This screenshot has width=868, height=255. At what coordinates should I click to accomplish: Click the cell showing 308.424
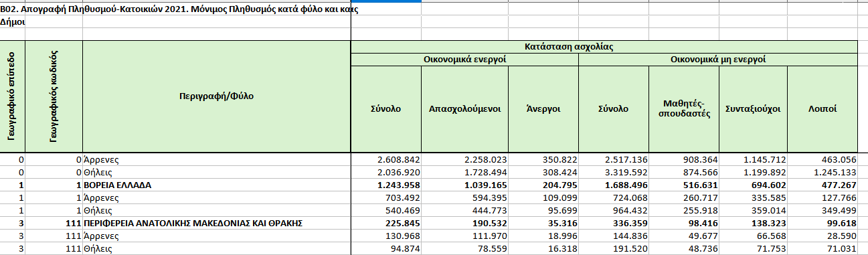tap(543, 173)
